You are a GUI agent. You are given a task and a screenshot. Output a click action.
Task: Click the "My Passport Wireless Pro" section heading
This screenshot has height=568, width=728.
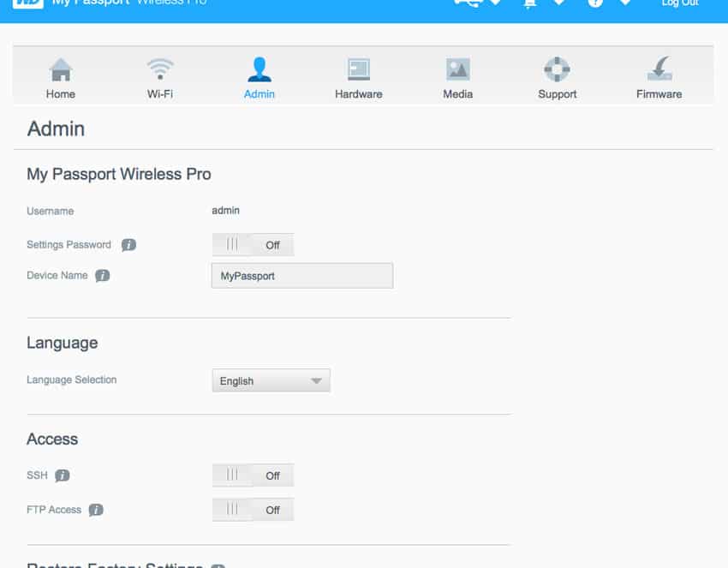coord(119,174)
